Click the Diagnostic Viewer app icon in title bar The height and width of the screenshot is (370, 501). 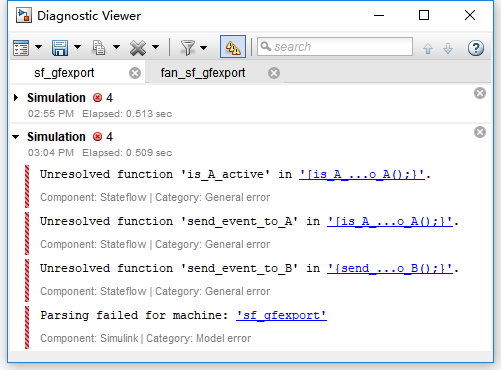(x=24, y=16)
